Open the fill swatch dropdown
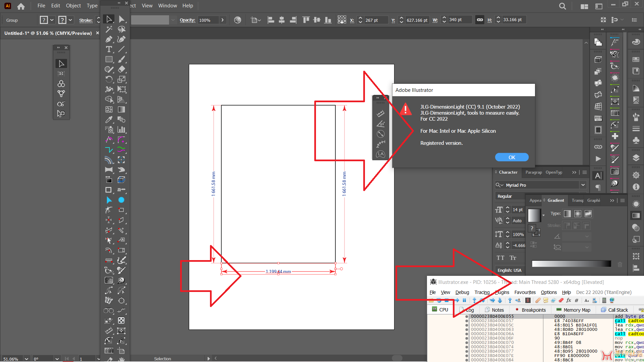644x362 pixels. pos(52,20)
